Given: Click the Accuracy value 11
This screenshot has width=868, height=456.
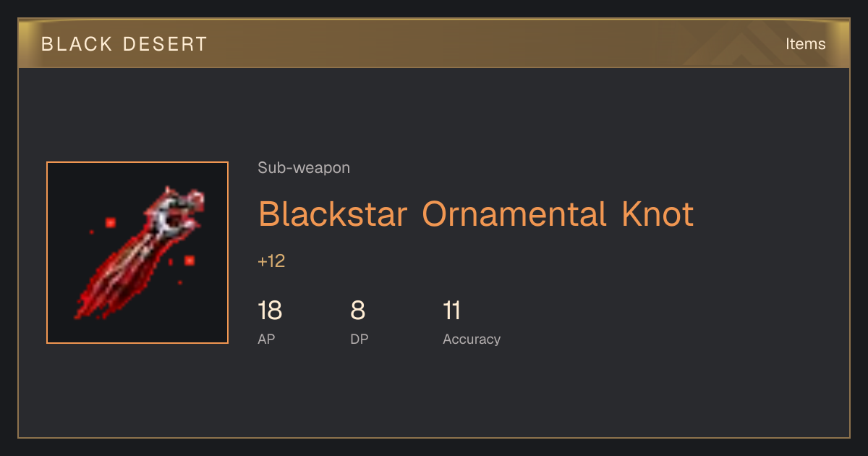Looking at the screenshot, I should click(x=452, y=311).
